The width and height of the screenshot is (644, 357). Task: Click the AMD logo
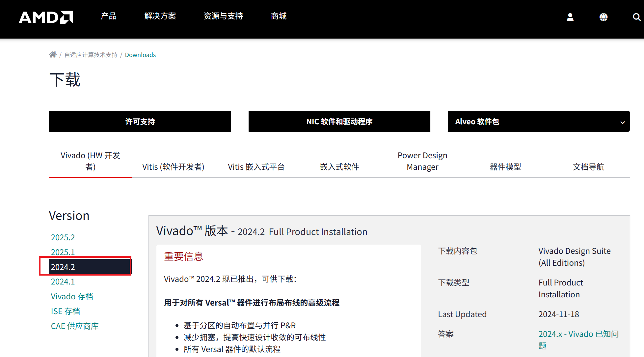(x=46, y=17)
